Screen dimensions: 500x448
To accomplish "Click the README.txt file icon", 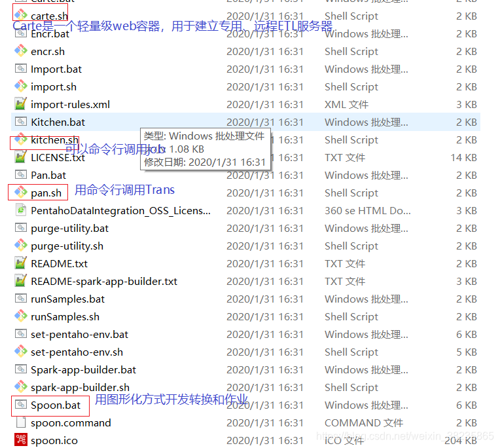I will pyautogui.click(x=21, y=263).
